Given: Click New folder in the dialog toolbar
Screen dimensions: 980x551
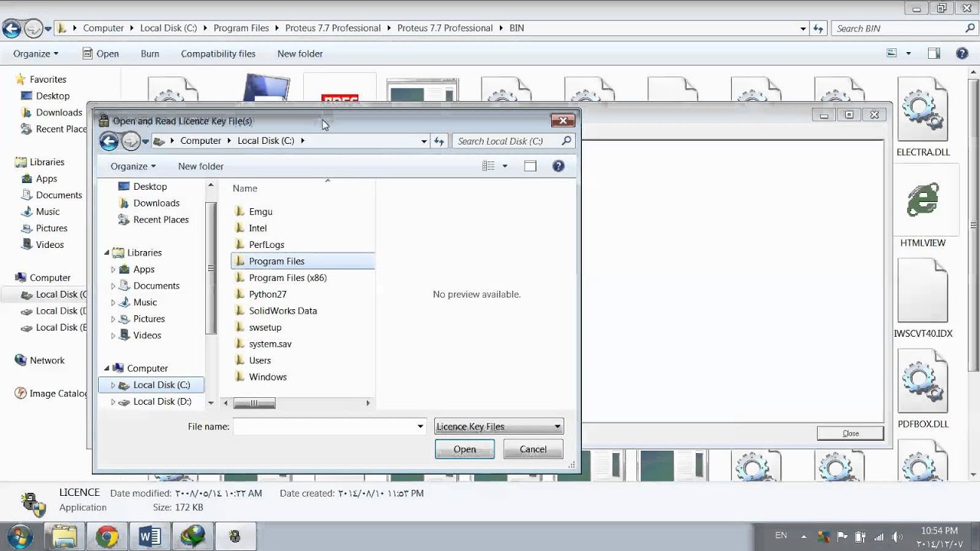Looking at the screenshot, I should [x=201, y=166].
